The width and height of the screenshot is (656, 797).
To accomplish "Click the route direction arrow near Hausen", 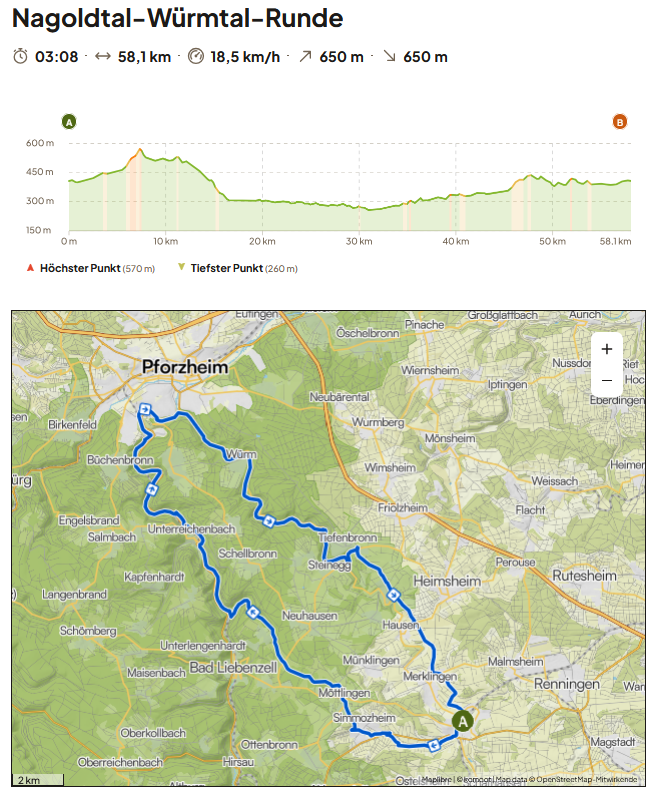I will [x=393, y=595].
